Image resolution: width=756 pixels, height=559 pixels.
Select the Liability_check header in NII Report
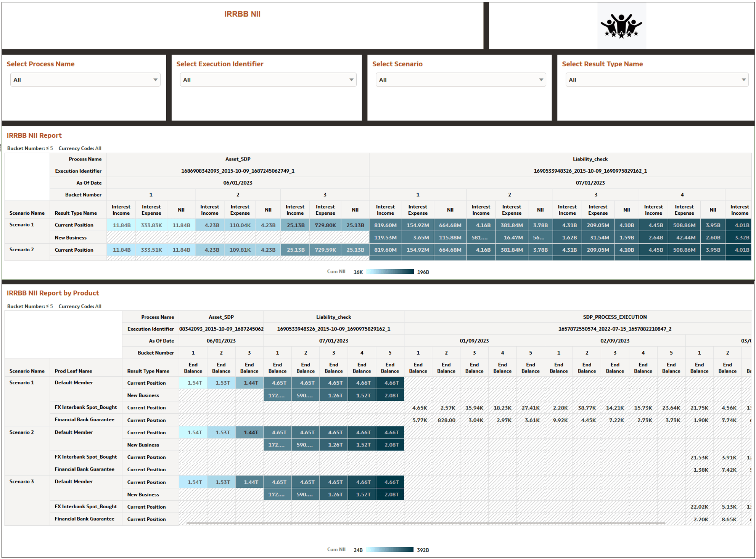click(x=590, y=159)
